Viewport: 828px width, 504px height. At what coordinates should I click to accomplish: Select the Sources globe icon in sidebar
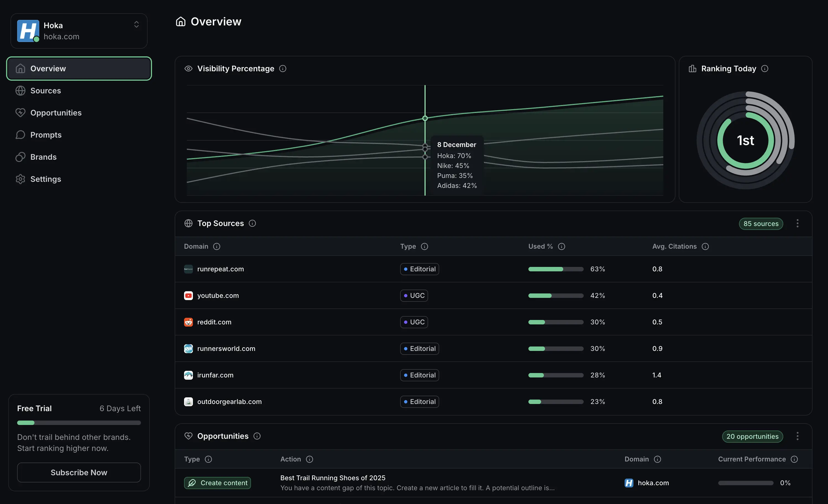20,90
